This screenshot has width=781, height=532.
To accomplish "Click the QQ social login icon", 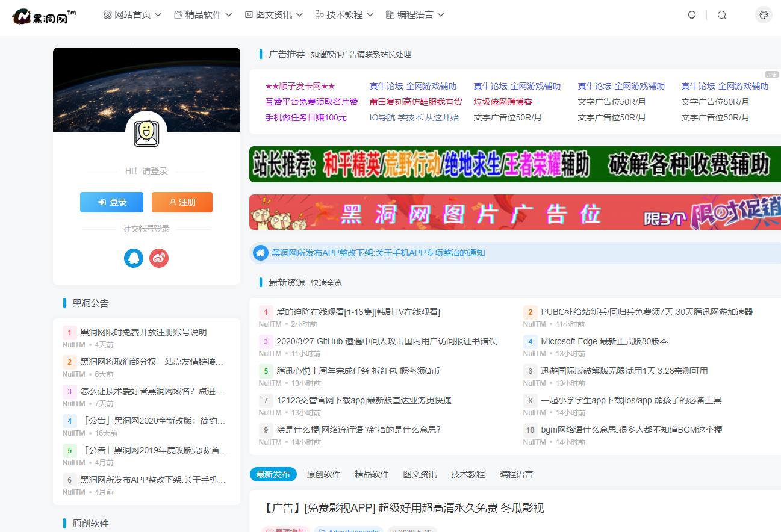I will point(134,258).
